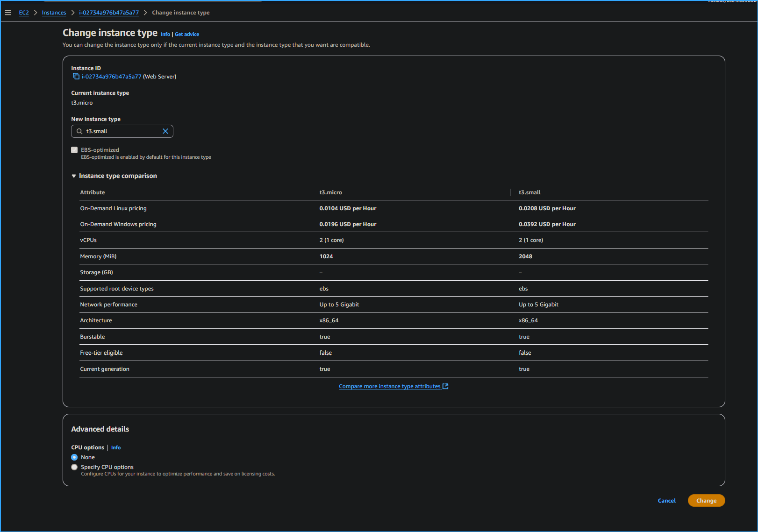Image resolution: width=758 pixels, height=532 pixels.
Task: Collapse the Instance type comparison section
Action: click(x=74, y=176)
